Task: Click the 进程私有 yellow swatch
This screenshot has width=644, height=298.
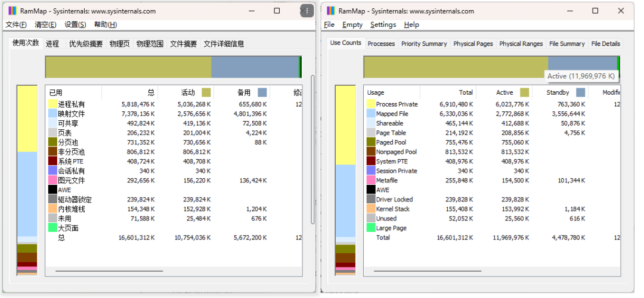Action: point(52,104)
